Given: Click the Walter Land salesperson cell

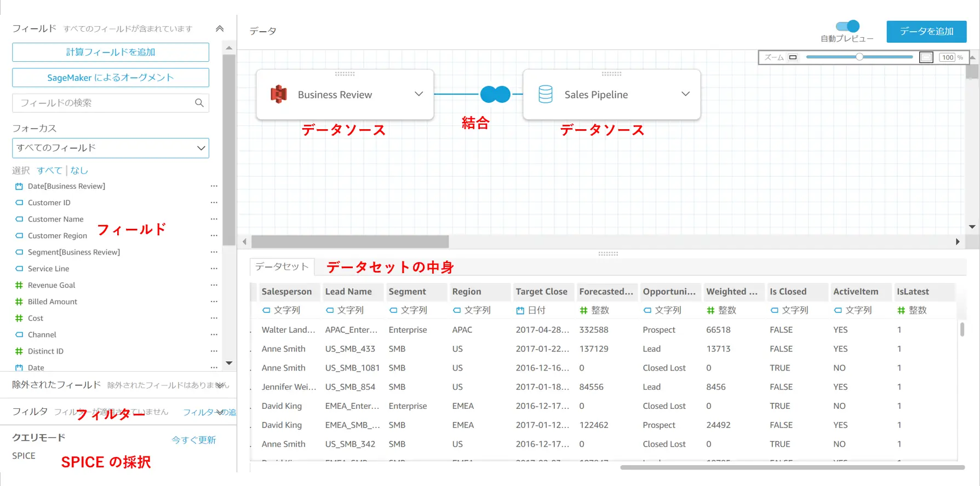Looking at the screenshot, I should click(289, 330).
